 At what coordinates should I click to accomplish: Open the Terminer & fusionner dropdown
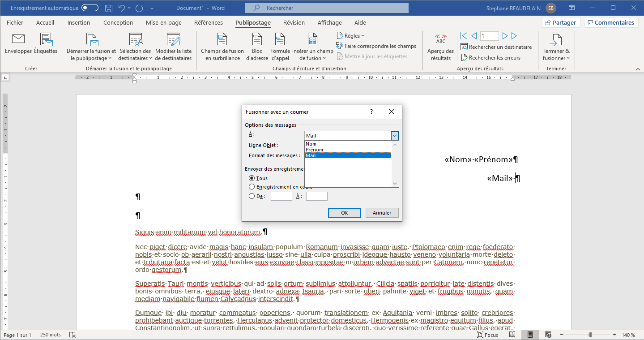[556, 47]
